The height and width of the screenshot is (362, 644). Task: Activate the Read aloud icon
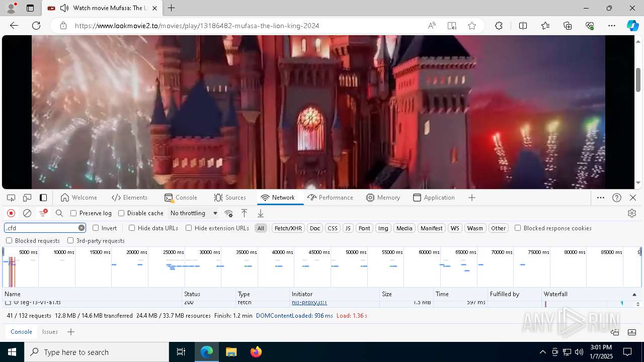(432, 26)
